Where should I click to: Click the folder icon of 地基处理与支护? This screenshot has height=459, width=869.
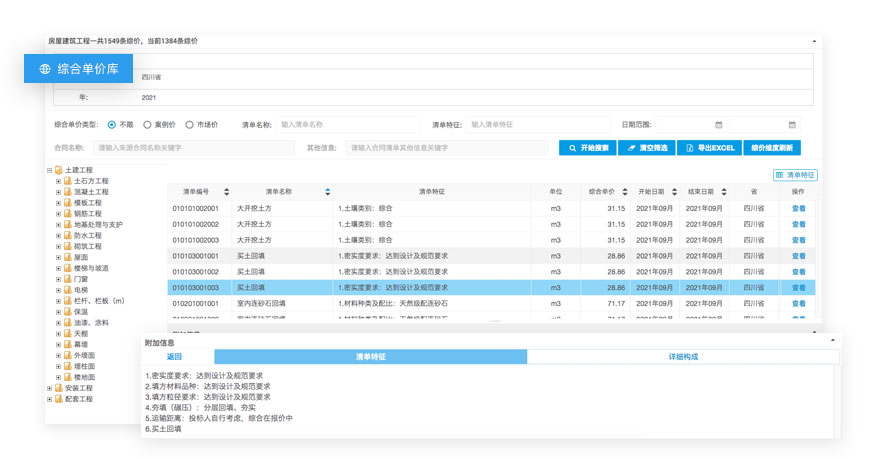(x=68, y=225)
